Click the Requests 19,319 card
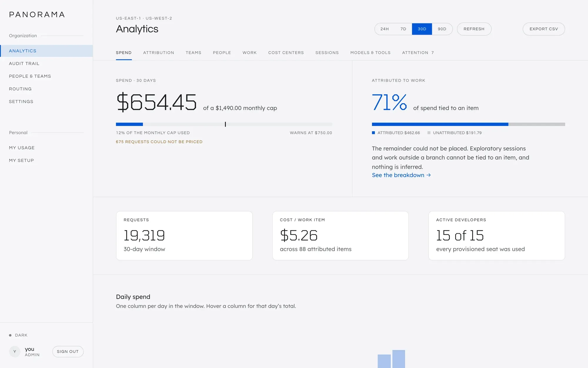 click(184, 236)
